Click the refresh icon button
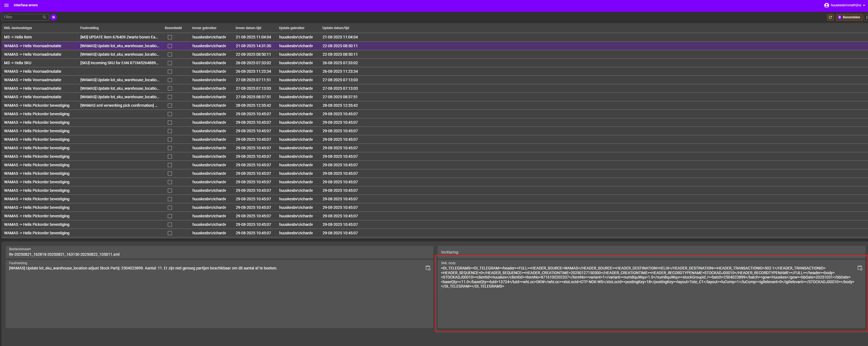 pyautogui.click(x=830, y=17)
